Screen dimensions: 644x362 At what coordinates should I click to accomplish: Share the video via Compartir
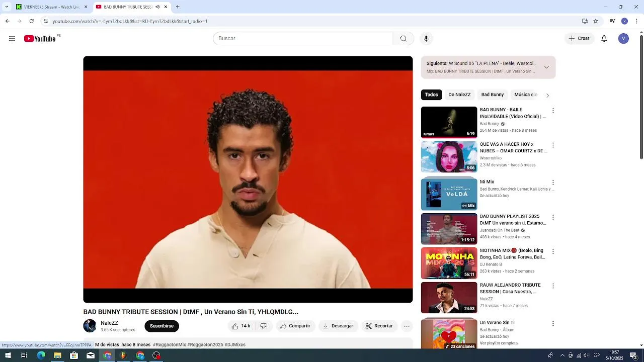295,326
